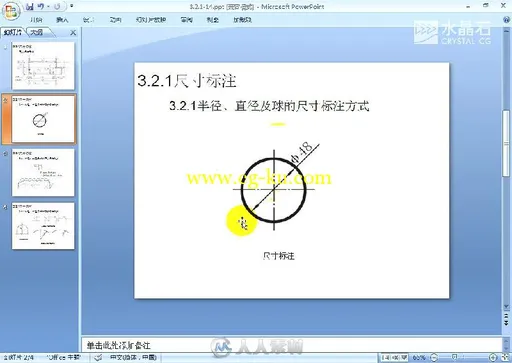This screenshot has width=512, height=363.
Task: Open the Office Button menu
Action: (x=10, y=12)
